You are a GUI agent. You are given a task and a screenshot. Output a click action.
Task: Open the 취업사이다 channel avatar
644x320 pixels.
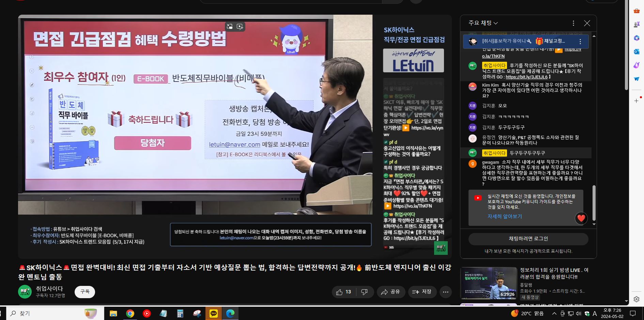25,292
